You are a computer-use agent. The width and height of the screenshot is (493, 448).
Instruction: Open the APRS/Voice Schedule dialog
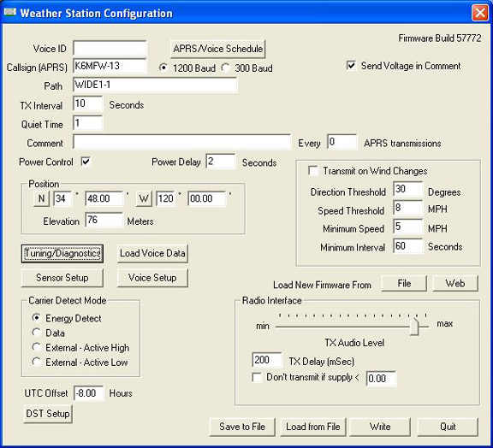click(x=218, y=49)
